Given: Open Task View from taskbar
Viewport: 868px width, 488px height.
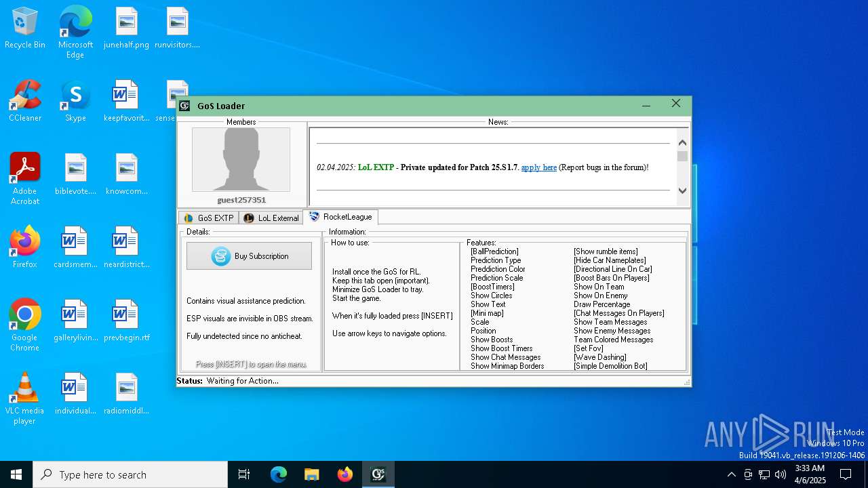Looking at the screenshot, I should (244, 474).
